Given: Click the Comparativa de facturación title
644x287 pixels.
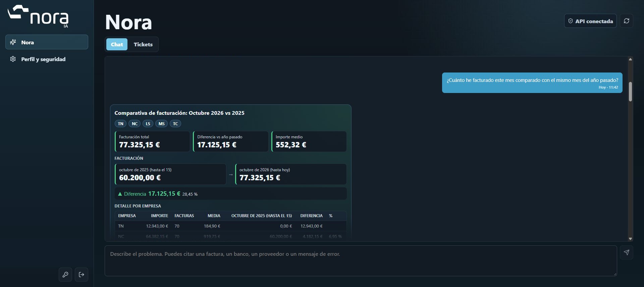Looking at the screenshot, I should (x=179, y=113).
